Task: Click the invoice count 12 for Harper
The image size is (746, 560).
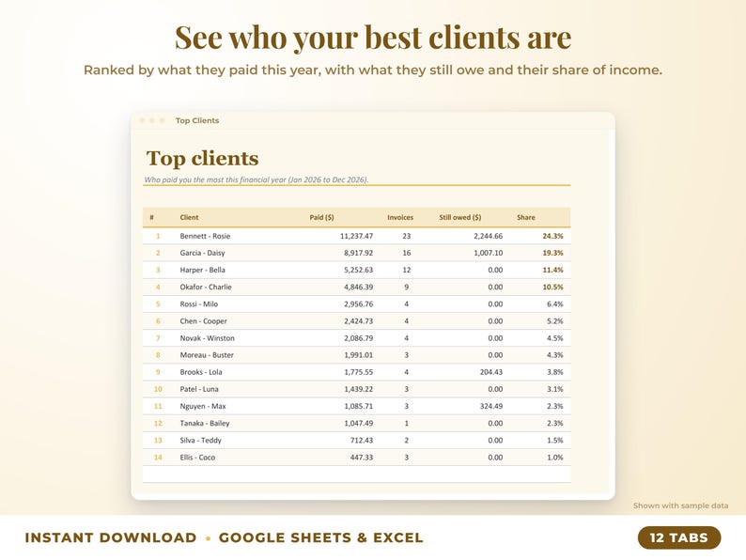Action: 406,270
